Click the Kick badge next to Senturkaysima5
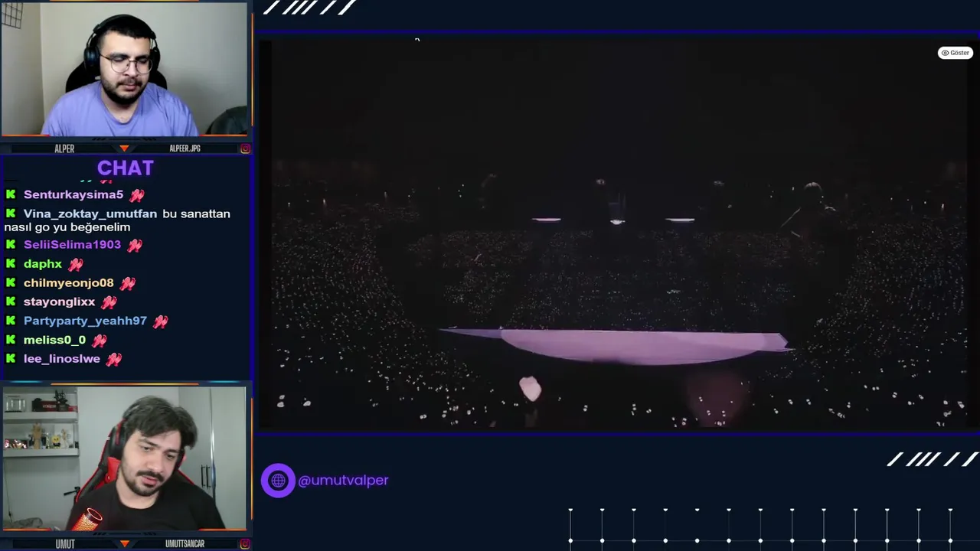The width and height of the screenshot is (980, 551). pos(11,194)
